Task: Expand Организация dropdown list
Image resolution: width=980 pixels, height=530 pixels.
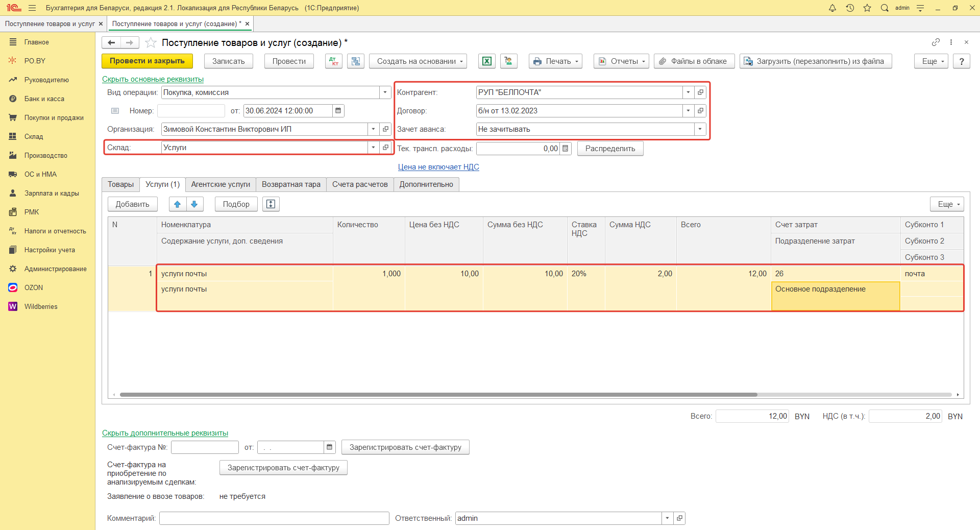Action: (x=374, y=129)
